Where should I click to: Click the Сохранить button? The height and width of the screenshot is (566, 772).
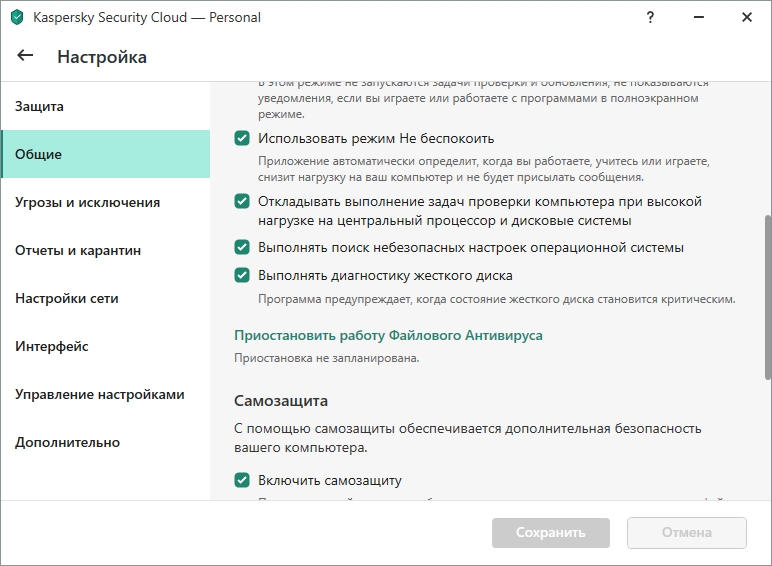coord(550,533)
